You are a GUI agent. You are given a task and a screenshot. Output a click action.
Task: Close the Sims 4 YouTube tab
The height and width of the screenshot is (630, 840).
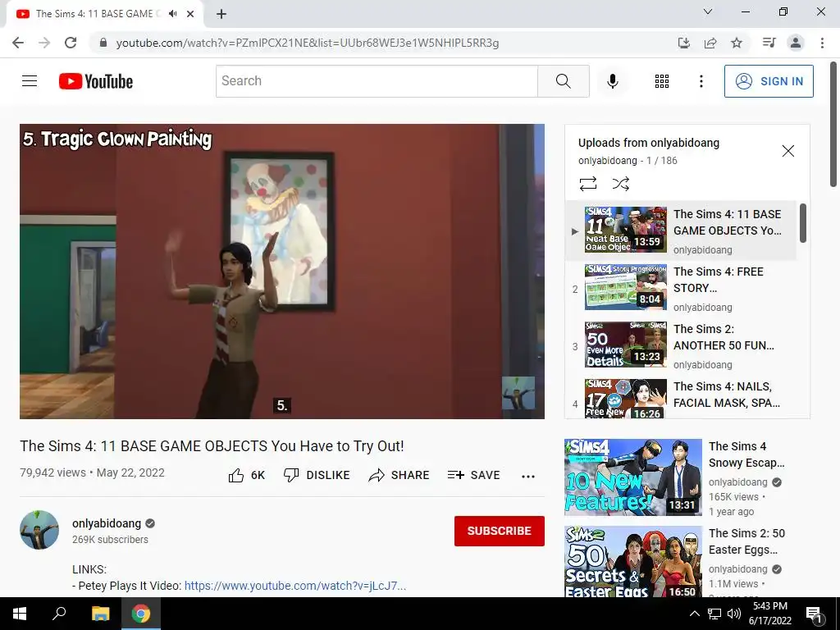point(190,14)
